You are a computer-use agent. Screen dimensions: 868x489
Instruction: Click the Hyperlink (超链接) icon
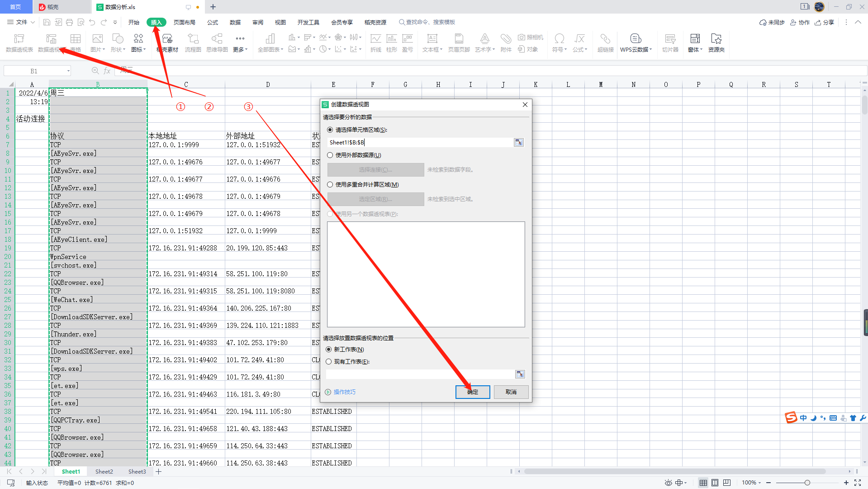[x=606, y=43]
